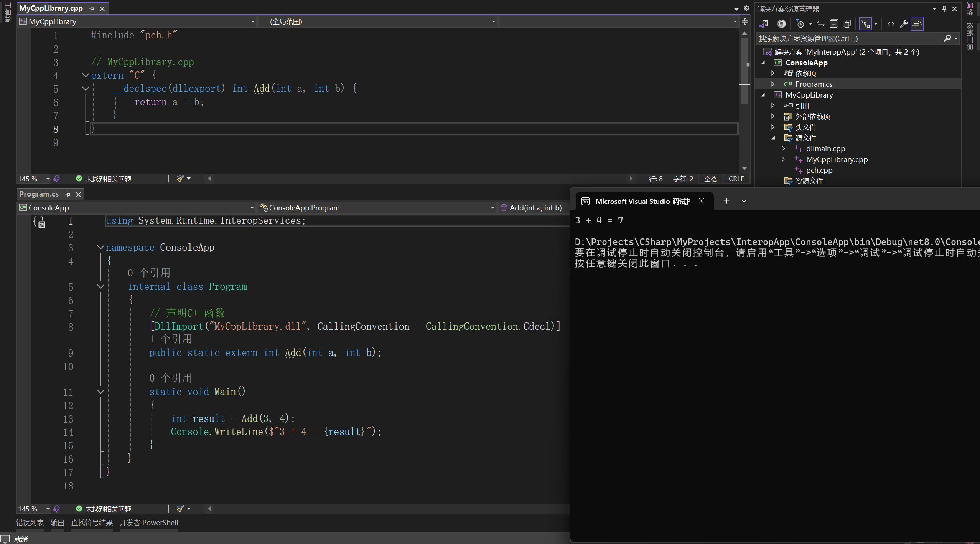Collapse the ConsoleApp project node

click(x=763, y=63)
